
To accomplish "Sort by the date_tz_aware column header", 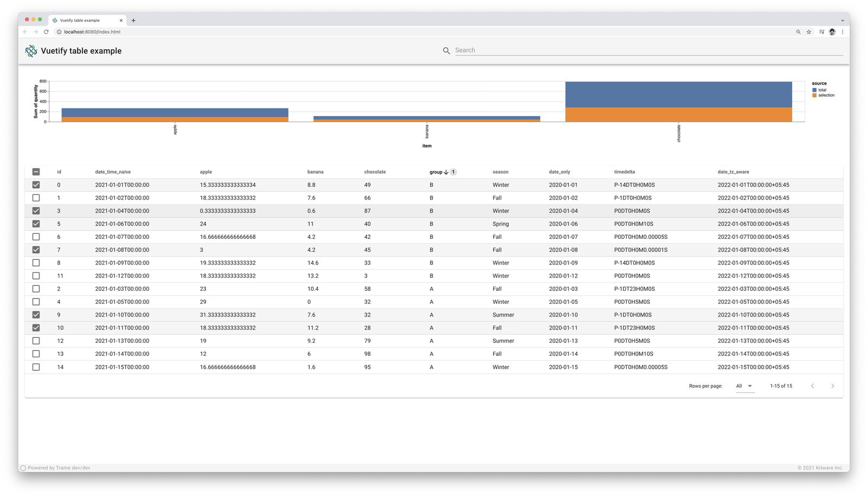I will [x=733, y=172].
